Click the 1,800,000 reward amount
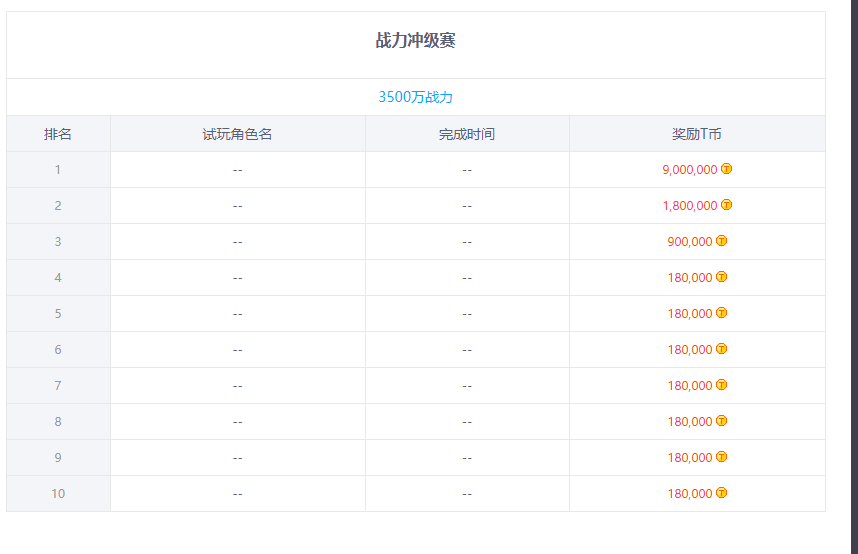The width and height of the screenshot is (858, 554). [x=689, y=206]
